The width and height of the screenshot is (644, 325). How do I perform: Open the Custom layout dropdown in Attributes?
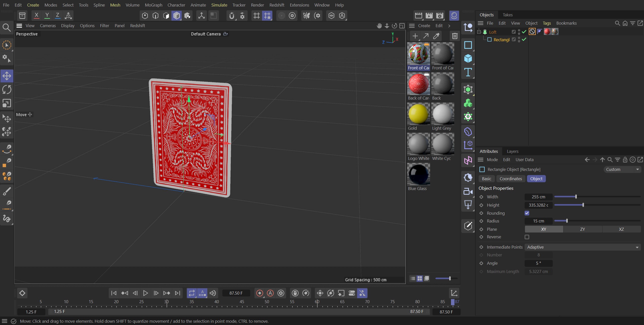click(622, 169)
